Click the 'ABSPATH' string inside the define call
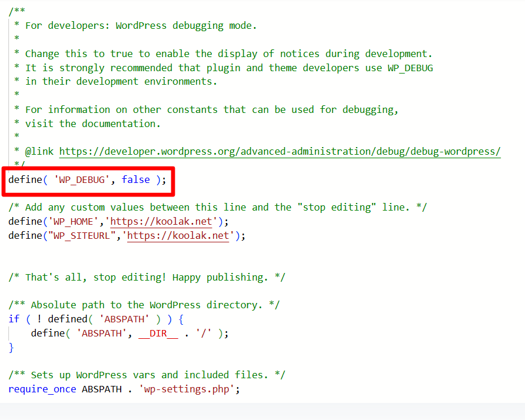Image resolution: width=525 pixels, height=420 pixels. [102, 334]
